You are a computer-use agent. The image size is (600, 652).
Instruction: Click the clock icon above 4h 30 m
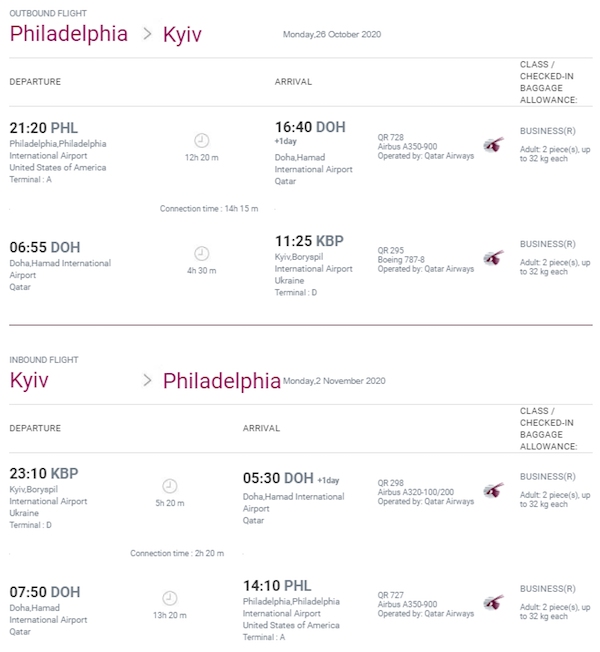(202, 253)
